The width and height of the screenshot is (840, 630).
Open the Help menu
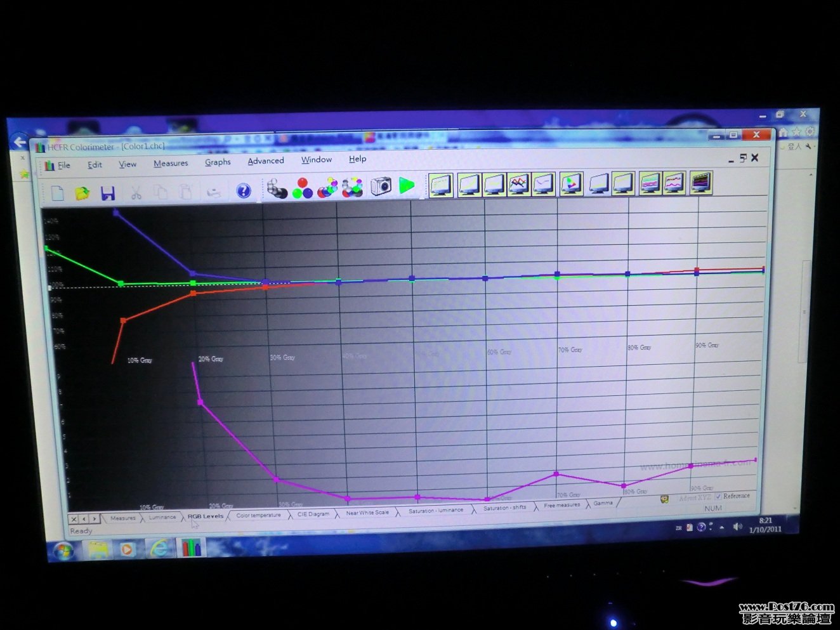pos(358,159)
